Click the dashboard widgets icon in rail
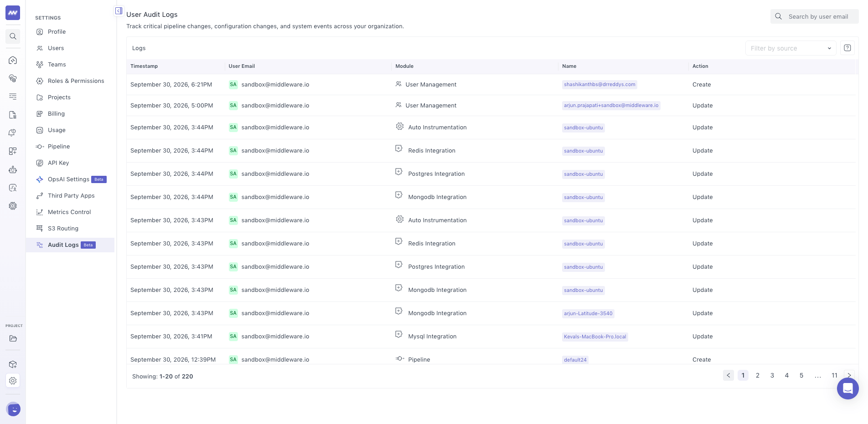The height and width of the screenshot is (424, 868). tap(13, 151)
